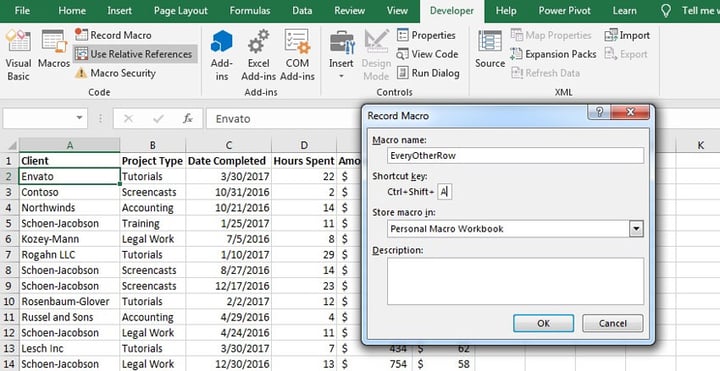Select column C header
Viewport: 720px width, 371px height.
(x=229, y=145)
